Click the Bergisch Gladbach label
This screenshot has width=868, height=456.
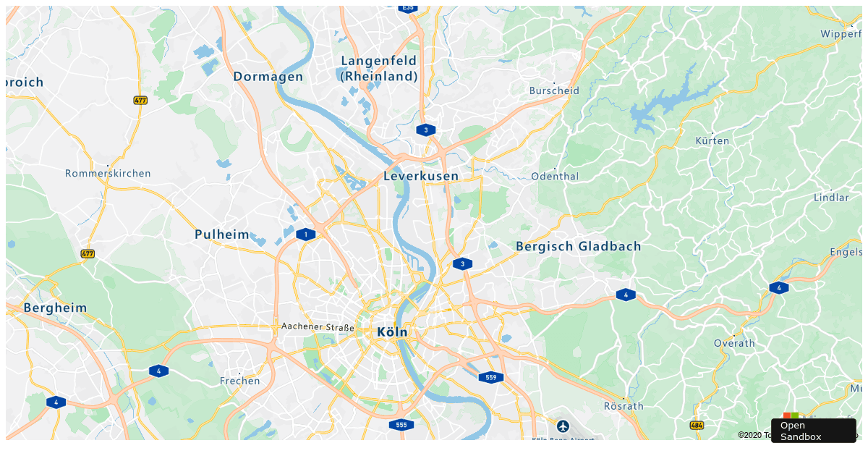tap(579, 246)
